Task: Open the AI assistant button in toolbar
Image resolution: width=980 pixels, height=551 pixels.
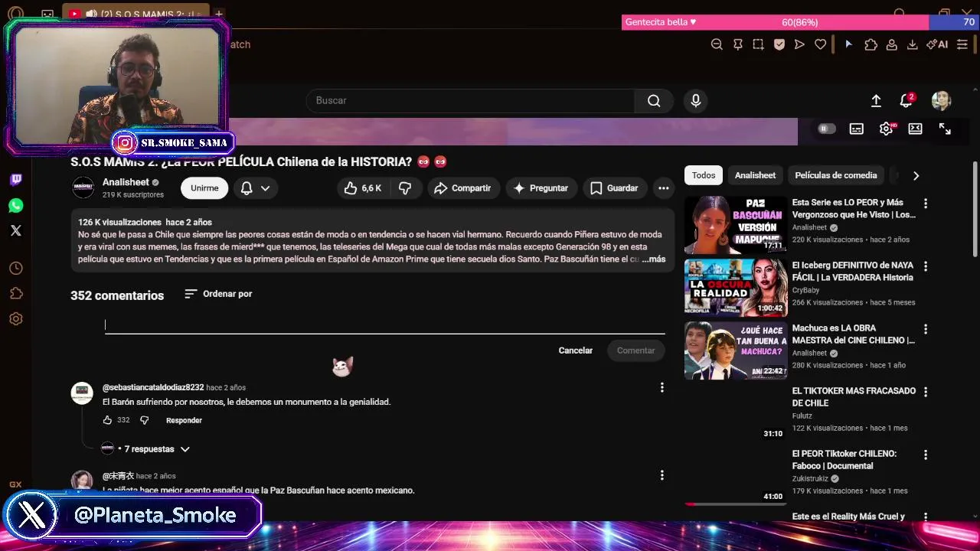Action: (x=937, y=44)
